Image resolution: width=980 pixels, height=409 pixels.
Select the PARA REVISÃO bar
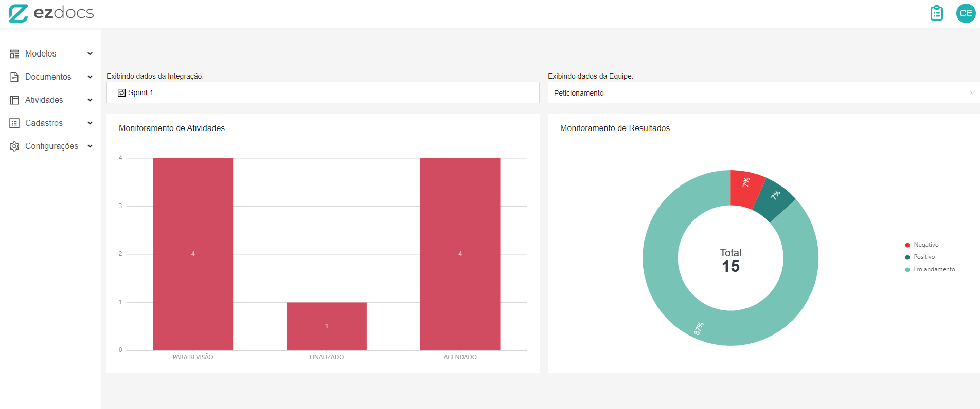[193, 254]
